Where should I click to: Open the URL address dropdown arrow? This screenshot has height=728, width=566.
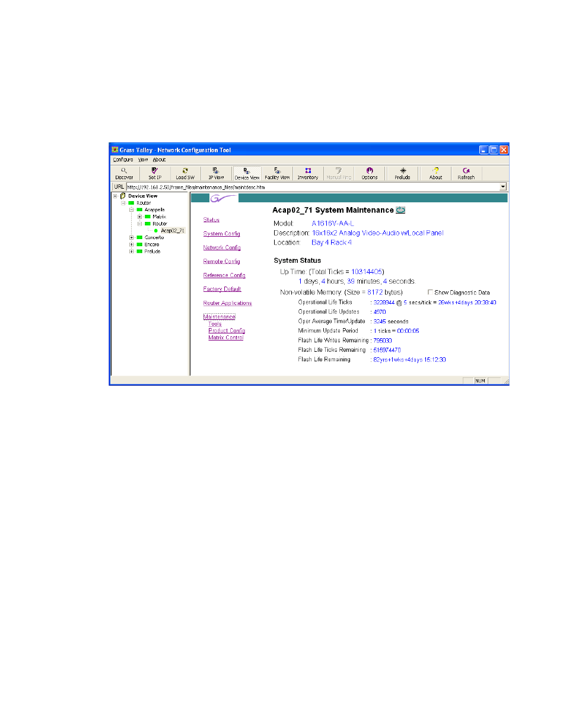pos(503,186)
